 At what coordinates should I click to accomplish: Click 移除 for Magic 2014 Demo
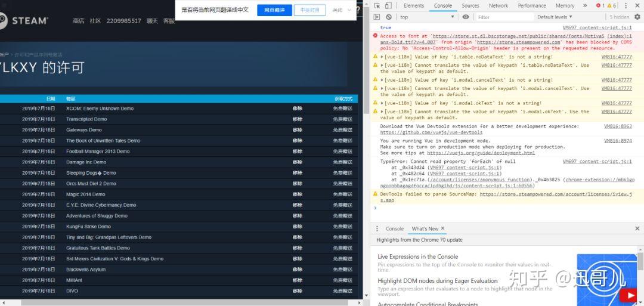(298, 194)
